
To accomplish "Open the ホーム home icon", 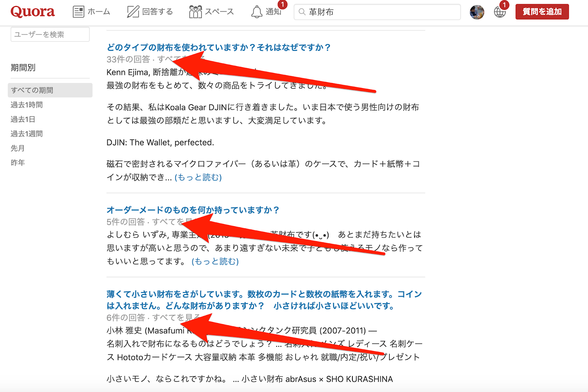I will 78,12.
